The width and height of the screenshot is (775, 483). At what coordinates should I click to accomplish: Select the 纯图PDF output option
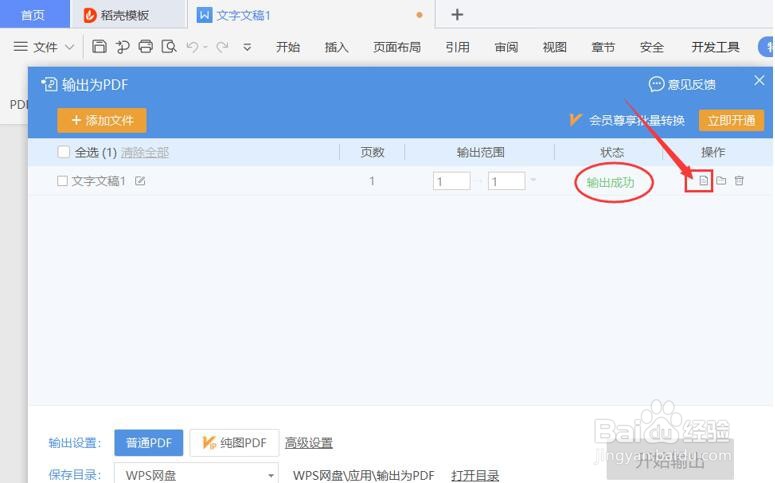(x=235, y=442)
